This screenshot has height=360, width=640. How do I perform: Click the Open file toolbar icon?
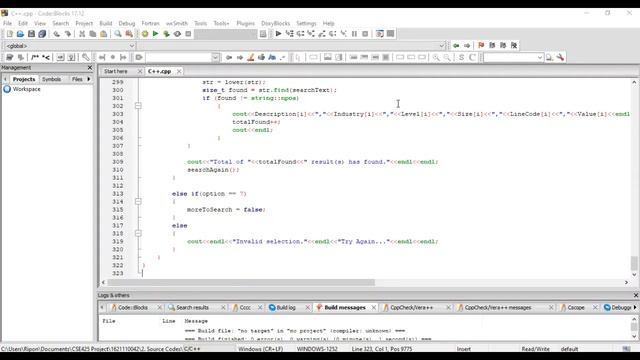pyautogui.click(x=20, y=34)
